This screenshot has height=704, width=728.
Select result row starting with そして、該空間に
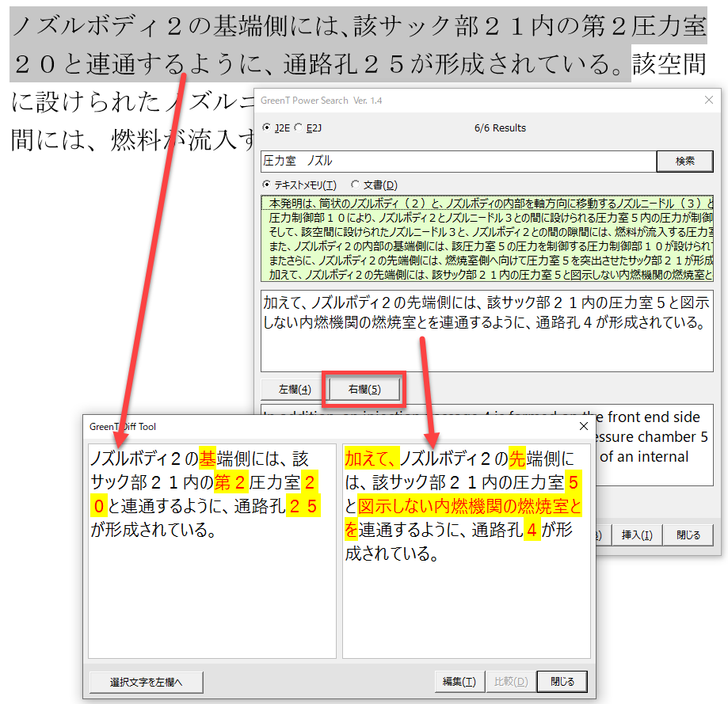pos(487,231)
